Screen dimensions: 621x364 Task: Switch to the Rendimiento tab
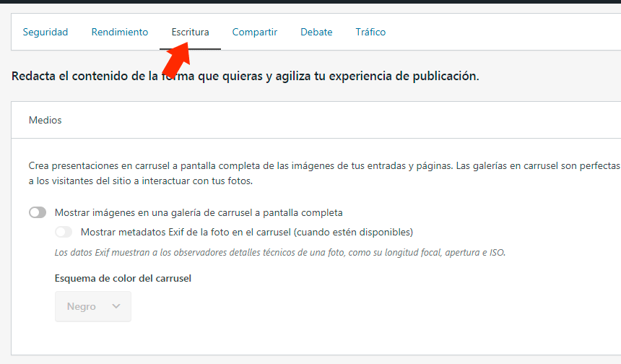(120, 32)
